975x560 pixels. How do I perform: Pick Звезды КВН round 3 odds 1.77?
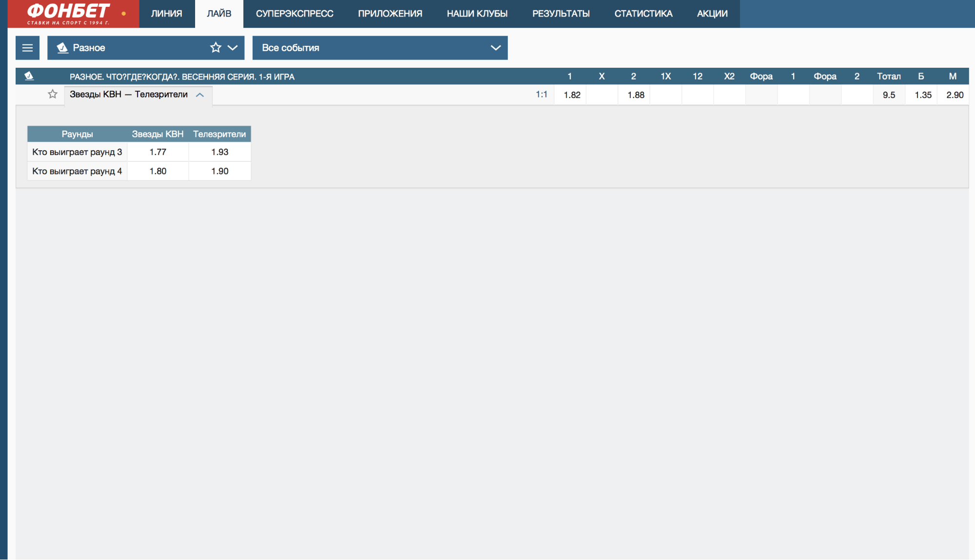158,152
